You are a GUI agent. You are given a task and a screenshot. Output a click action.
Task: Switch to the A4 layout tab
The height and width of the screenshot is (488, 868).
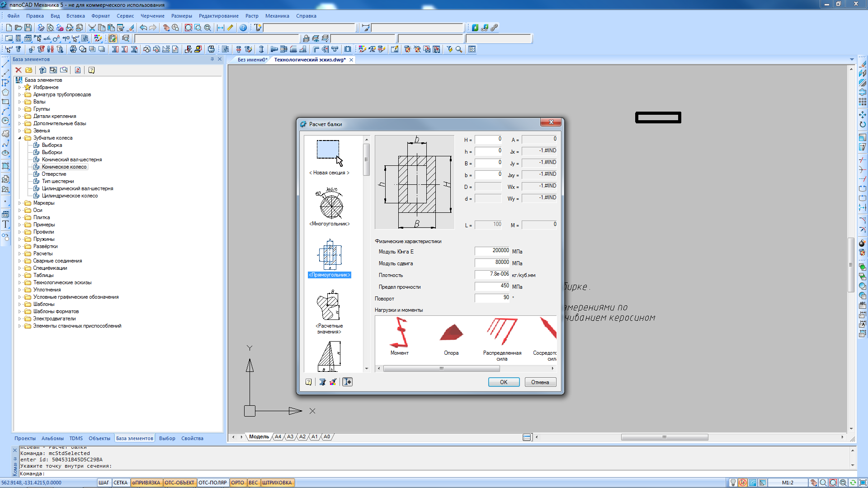(x=278, y=437)
